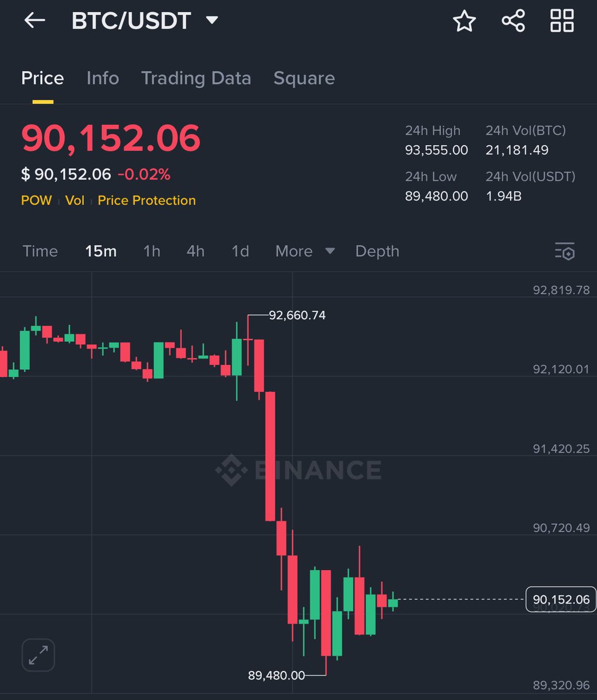Open the Square tab
Image resolution: width=597 pixels, height=700 pixels.
tap(304, 78)
